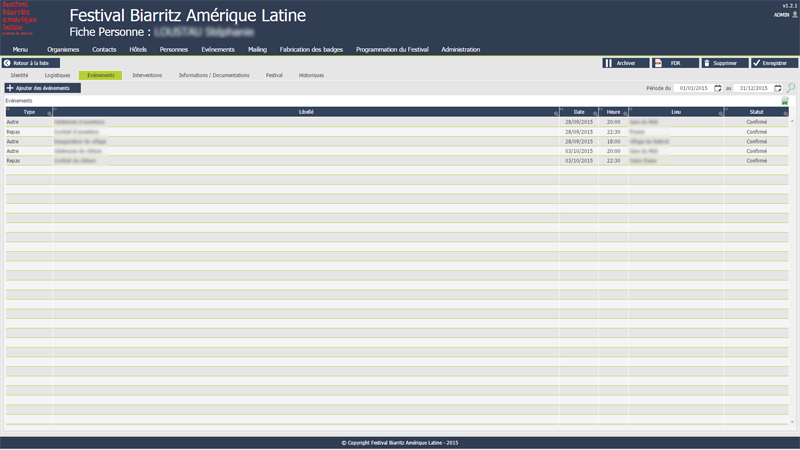Open the Menu item in the navigation bar

click(20, 49)
